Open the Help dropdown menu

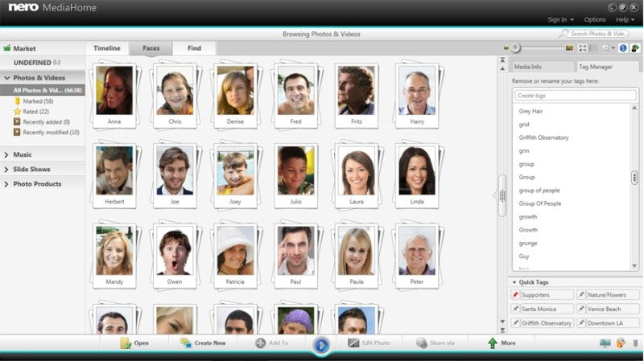click(x=625, y=19)
